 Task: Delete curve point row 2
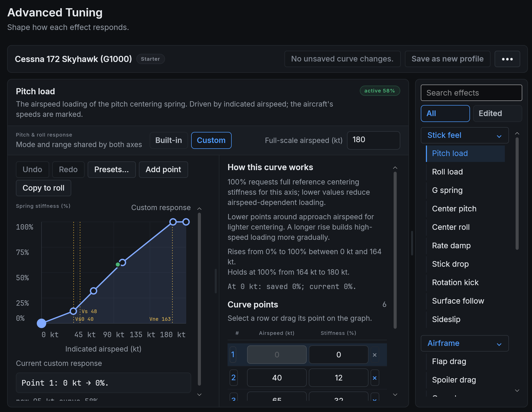click(x=375, y=378)
